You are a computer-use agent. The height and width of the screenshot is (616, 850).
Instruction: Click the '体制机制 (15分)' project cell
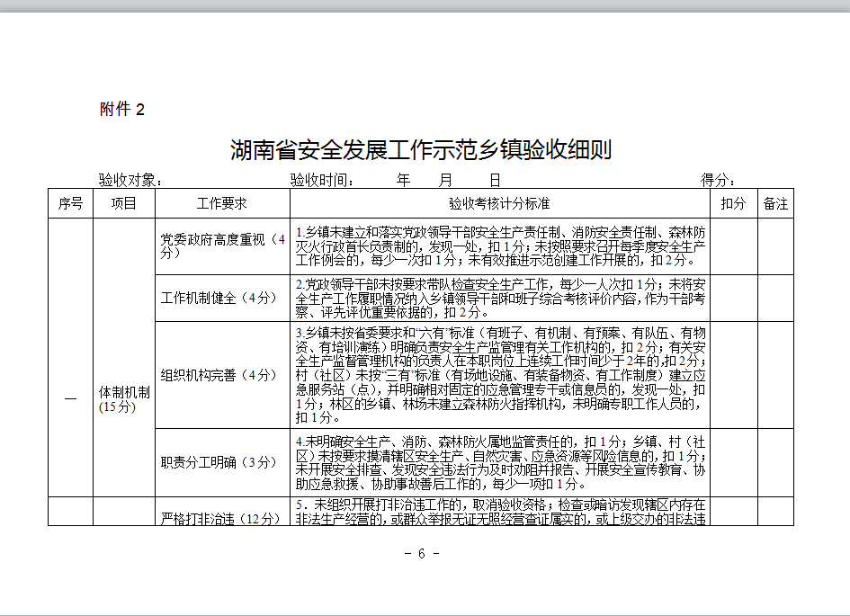pos(123,399)
